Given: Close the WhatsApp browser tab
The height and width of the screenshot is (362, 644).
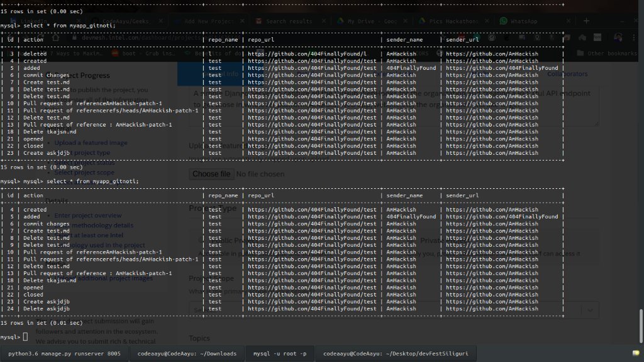Looking at the screenshot, I should point(569,21).
